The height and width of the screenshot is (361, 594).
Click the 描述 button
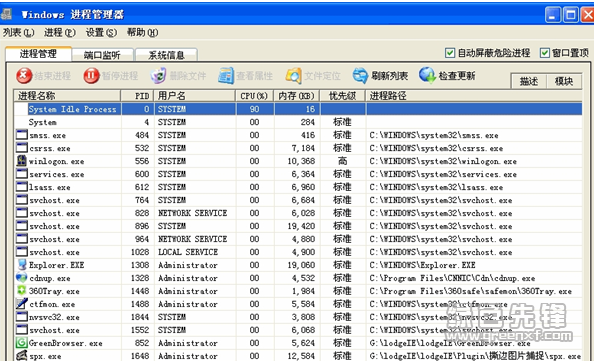click(x=528, y=81)
